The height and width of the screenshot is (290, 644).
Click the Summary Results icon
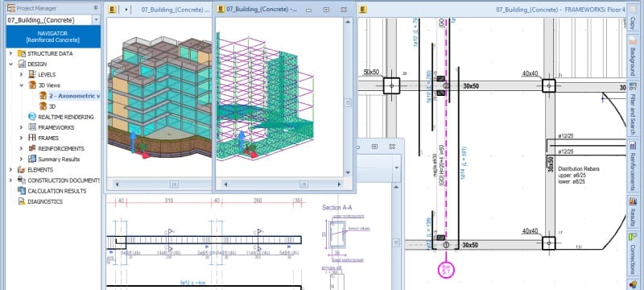(32, 159)
